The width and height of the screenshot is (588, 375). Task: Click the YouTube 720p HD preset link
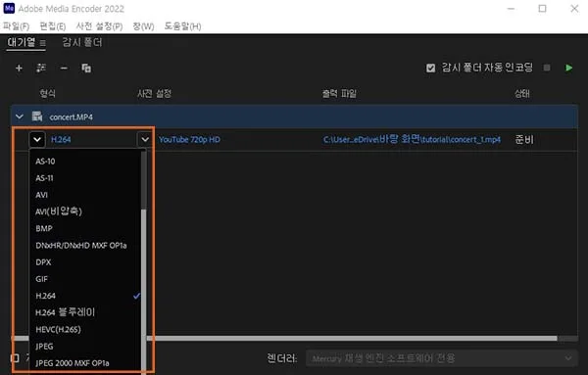[x=189, y=140]
